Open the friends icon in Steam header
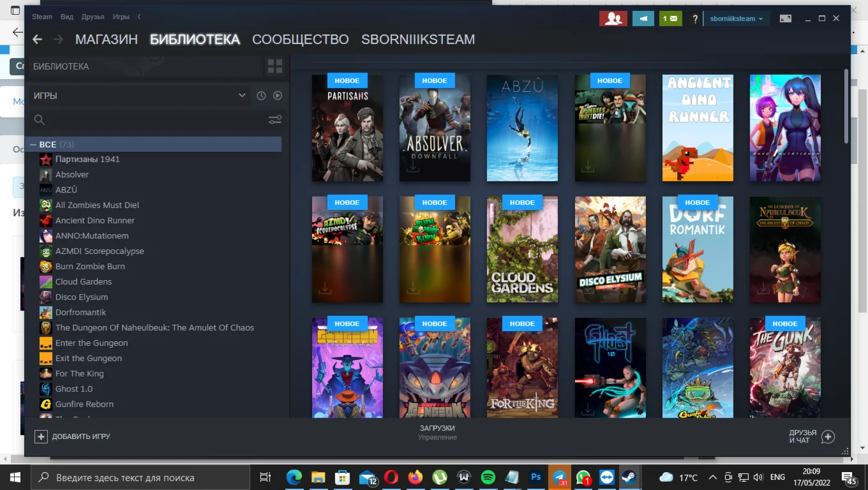868x490 pixels. pos(613,19)
